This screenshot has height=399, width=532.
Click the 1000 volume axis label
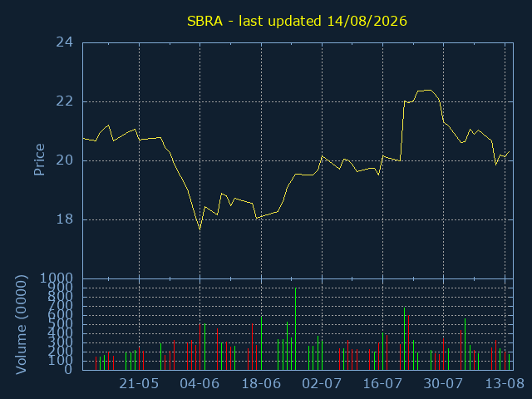click(x=57, y=278)
